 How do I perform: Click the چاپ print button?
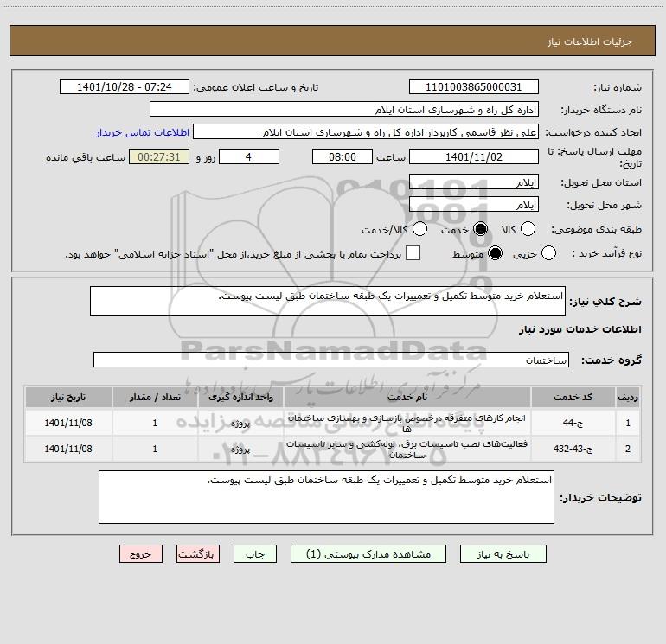click(x=255, y=554)
